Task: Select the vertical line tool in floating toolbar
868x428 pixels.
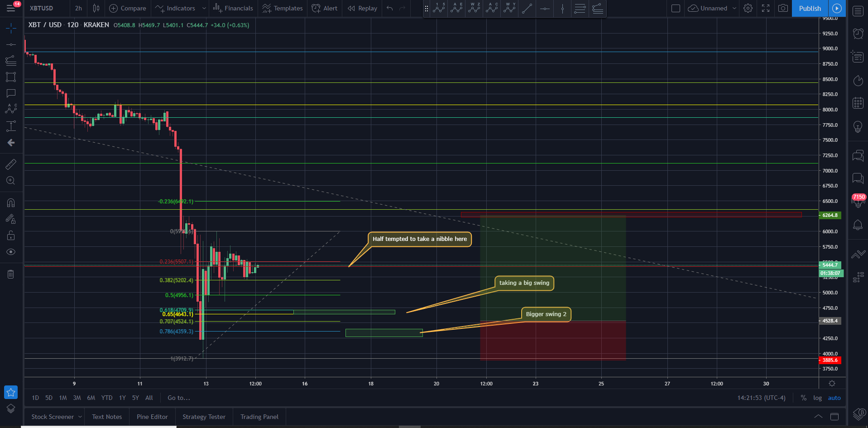Action: (562, 8)
